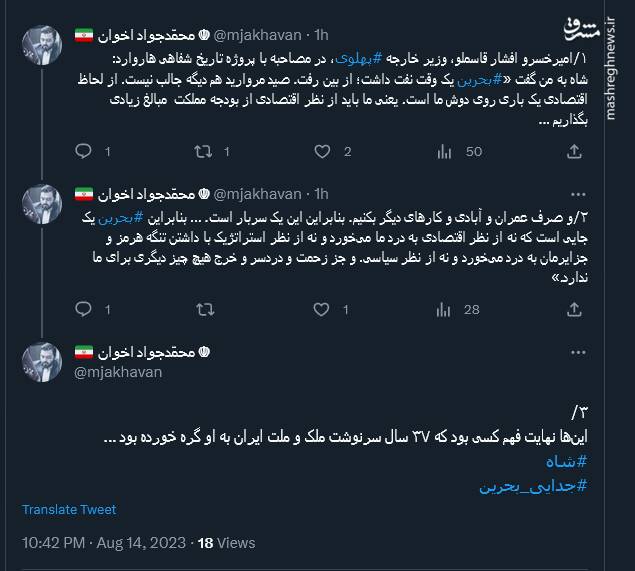Open profile picture on second tweet

pyautogui.click(x=43, y=204)
